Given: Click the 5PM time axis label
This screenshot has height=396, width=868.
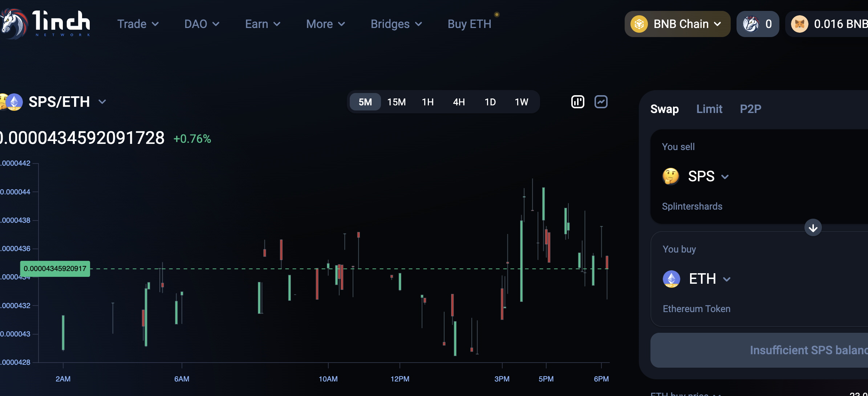Looking at the screenshot, I should [546, 379].
